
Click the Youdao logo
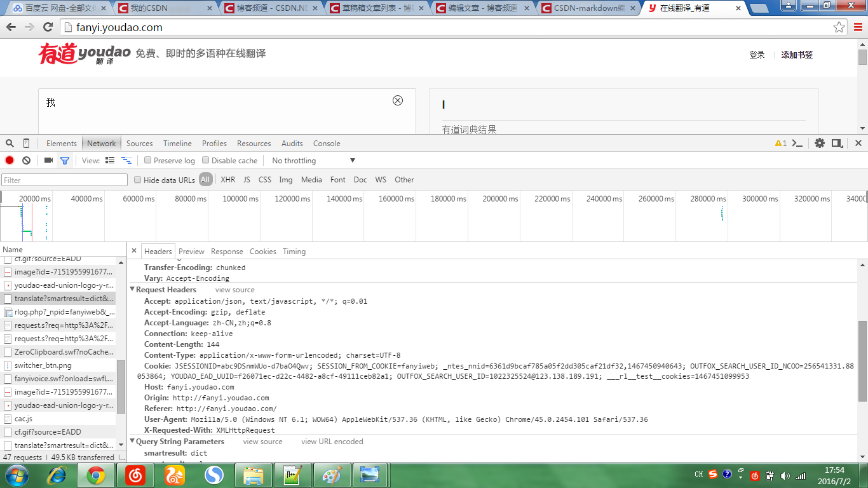coord(84,54)
